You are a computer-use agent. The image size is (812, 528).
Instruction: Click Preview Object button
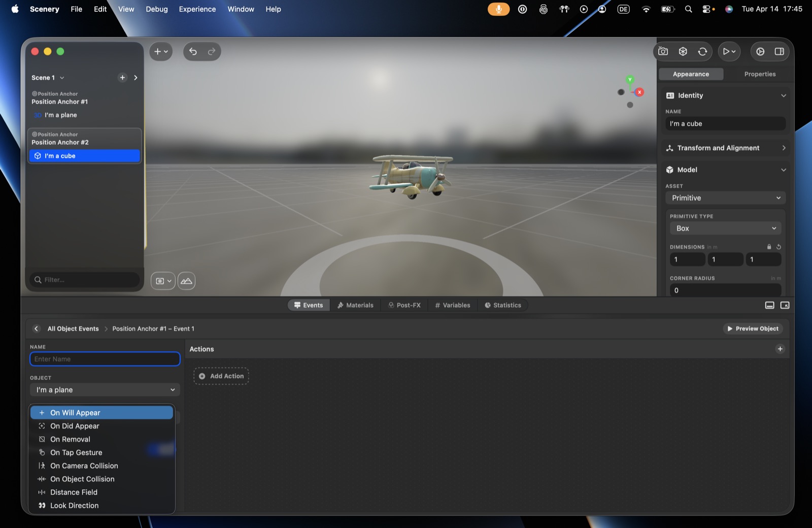click(x=753, y=329)
